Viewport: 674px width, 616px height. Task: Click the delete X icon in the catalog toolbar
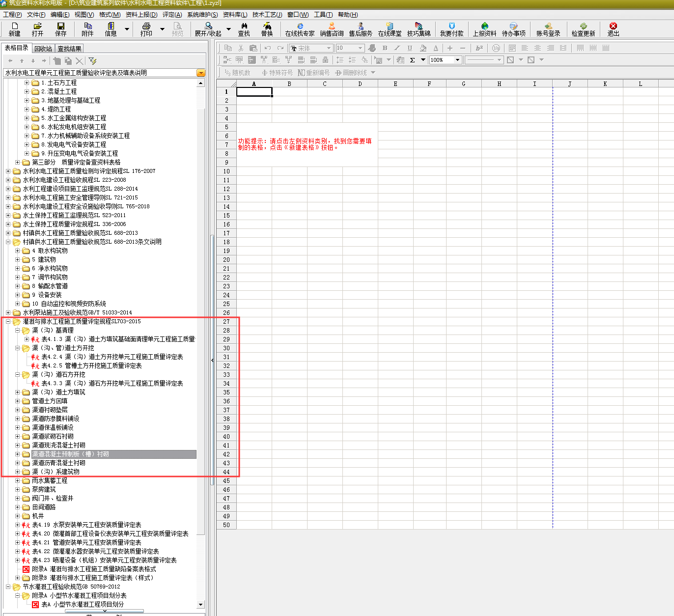[80, 61]
